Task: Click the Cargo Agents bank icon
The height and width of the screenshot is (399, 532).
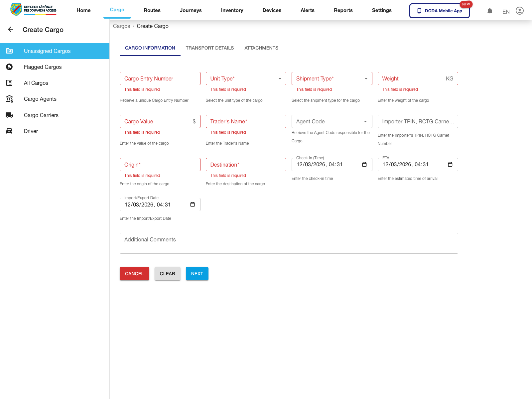Action: pos(9,99)
